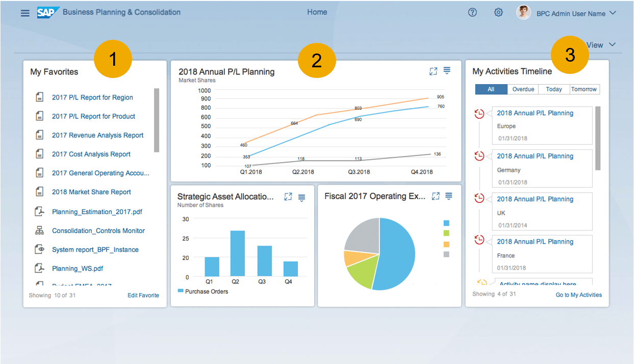Viewport: 634px width, 364px height.
Task: Select the Overdue filter tab
Action: [x=523, y=89]
